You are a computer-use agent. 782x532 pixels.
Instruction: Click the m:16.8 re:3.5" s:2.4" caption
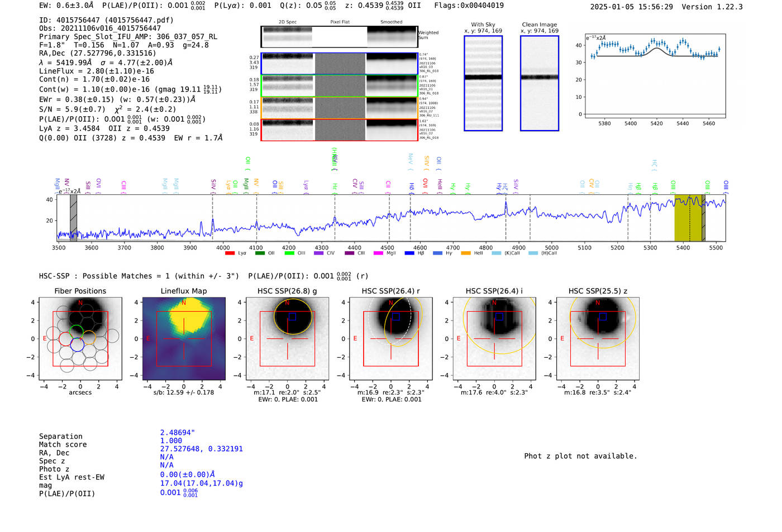(x=598, y=392)
